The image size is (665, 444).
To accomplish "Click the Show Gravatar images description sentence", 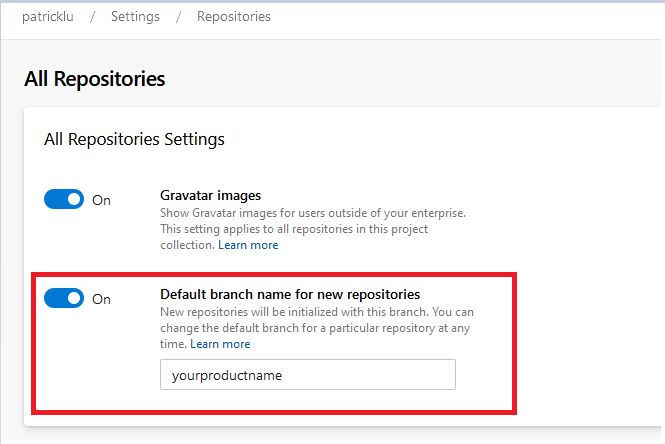I will [x=313, y=213].
